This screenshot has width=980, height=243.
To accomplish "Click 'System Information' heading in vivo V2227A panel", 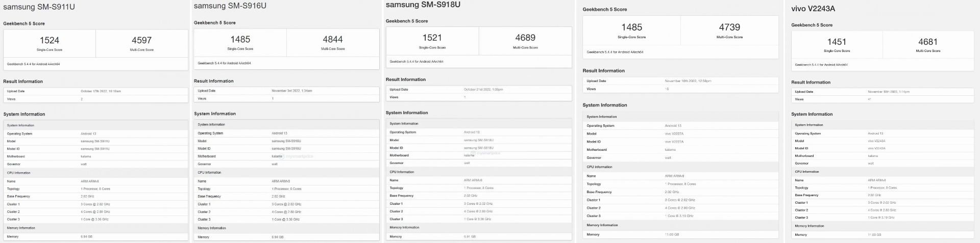I will point(604,105).
